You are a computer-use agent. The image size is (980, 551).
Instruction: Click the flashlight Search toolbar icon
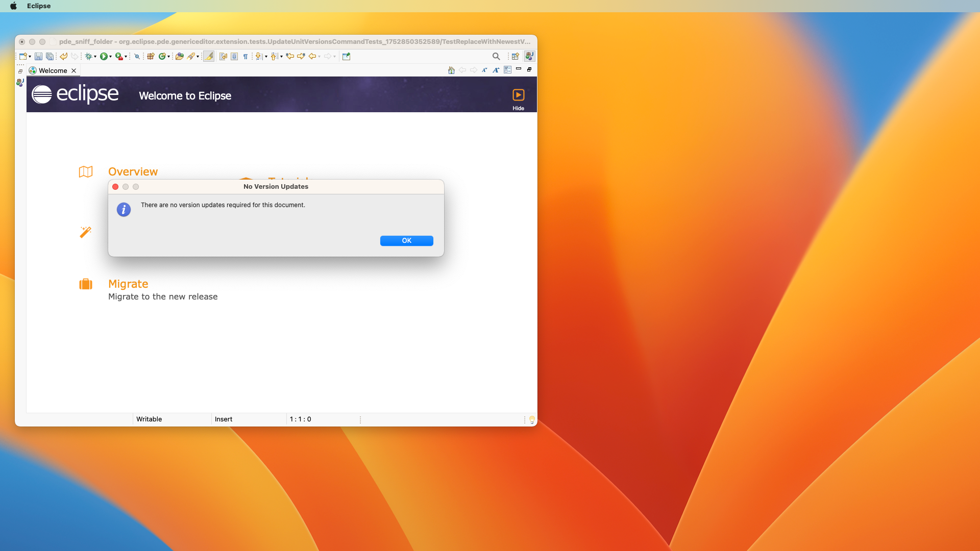click(x=191, y=57)
